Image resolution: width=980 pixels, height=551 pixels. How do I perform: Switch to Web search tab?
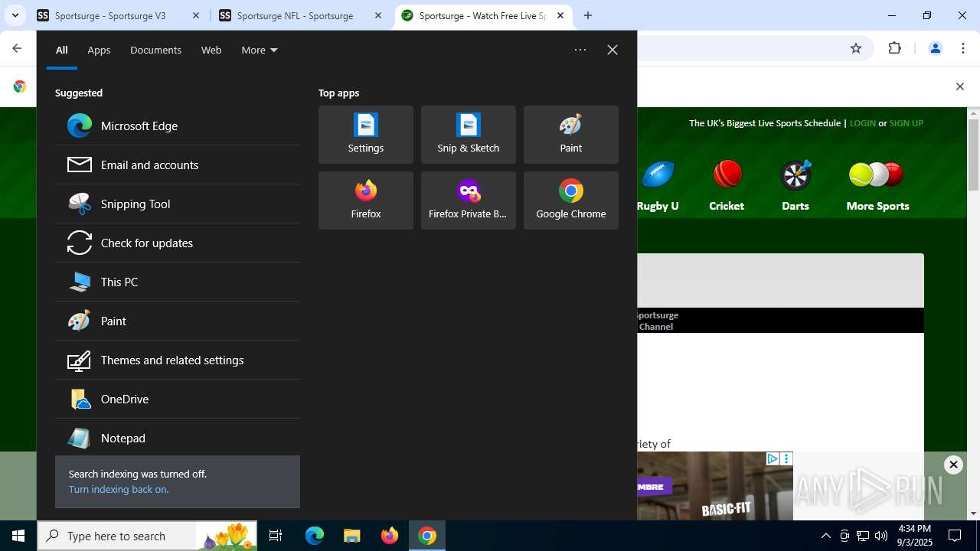point(211,50)
